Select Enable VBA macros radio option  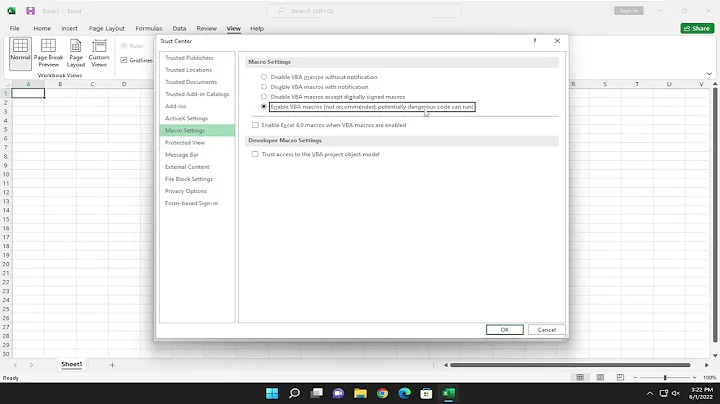click(x=264, y=107)
